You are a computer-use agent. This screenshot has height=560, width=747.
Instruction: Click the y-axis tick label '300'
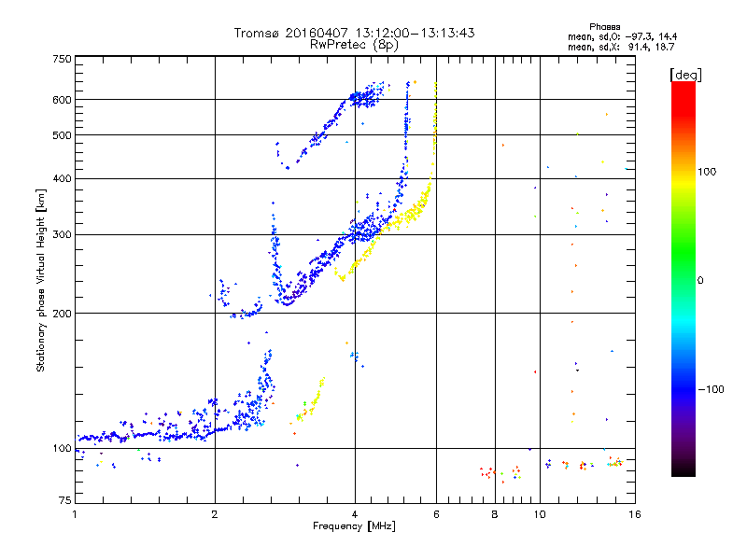62,235
